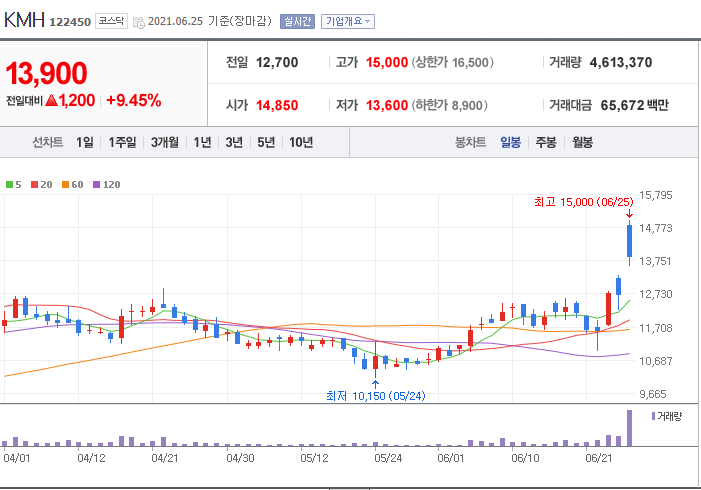Switch to 주봉 weekly candle chart
The height and width of the screenshot is (490, 701).
pyautogui.click(x=546, y=142)
